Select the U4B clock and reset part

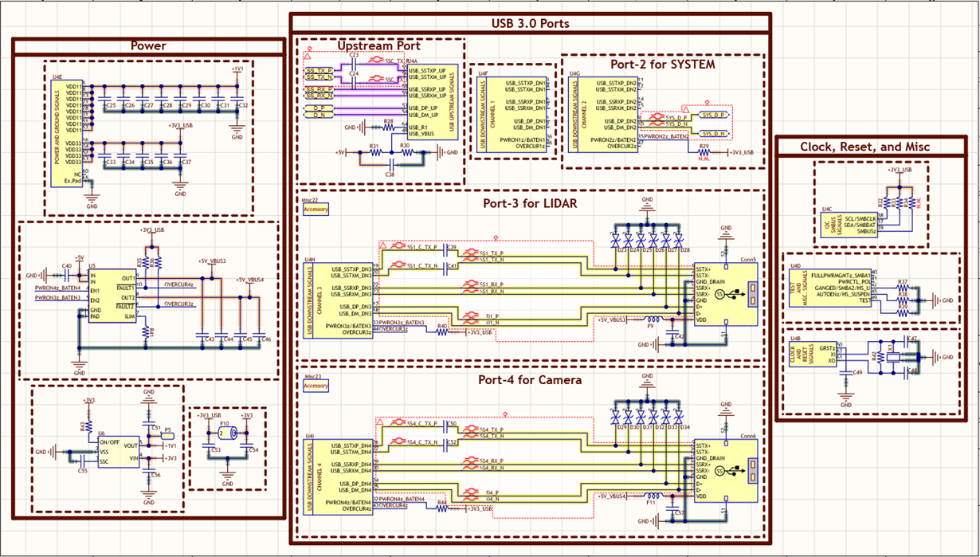[x=811, y=355]
